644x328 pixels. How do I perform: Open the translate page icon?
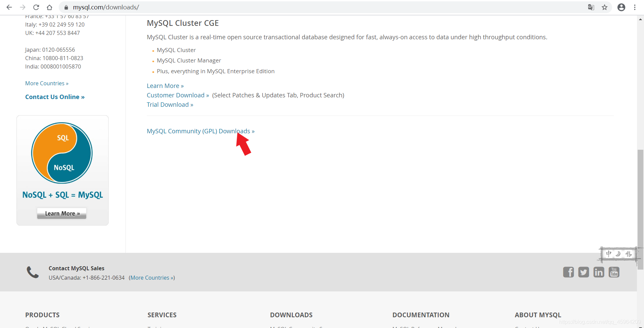[591, 7]
